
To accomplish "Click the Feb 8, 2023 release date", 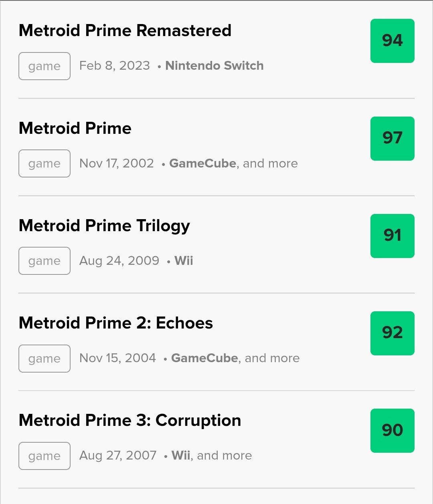I will 115,66.
